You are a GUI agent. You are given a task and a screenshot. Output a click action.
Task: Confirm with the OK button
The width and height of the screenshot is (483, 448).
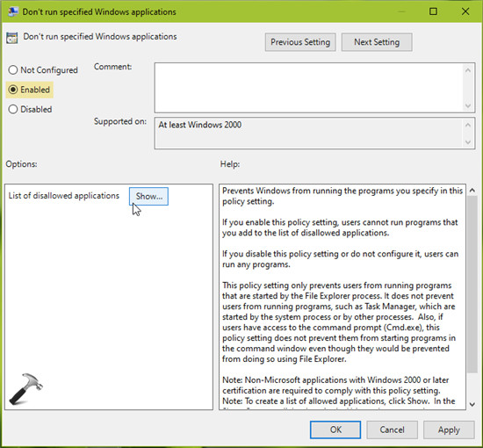tap(335, 430)
